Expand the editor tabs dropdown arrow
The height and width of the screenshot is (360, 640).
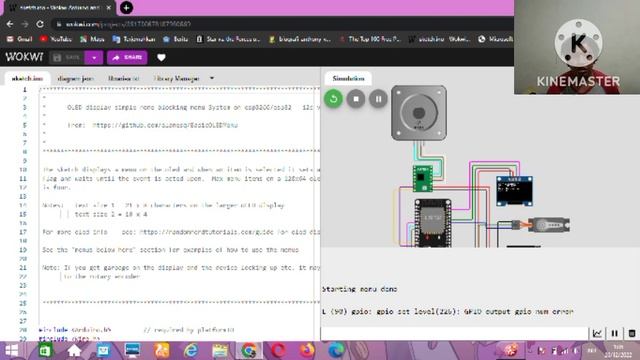click(212, 78)
